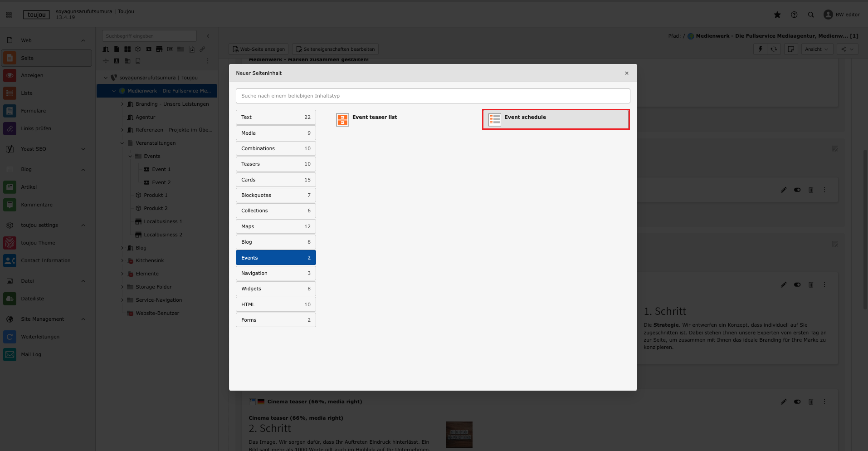
Task: Toggle visibility of the Cinema teaser element
Action: click(797, 402)
